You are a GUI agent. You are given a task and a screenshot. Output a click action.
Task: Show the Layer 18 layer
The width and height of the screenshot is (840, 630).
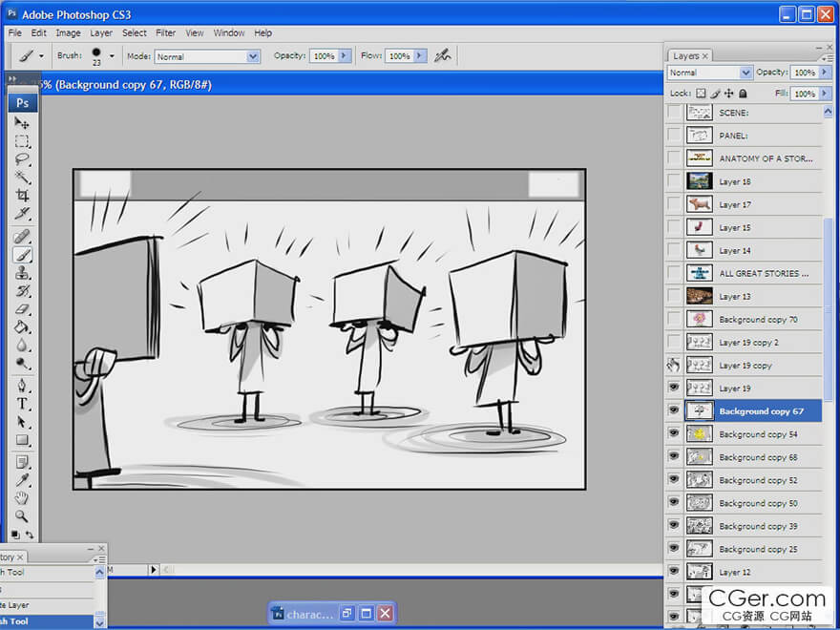click(674, 181)
